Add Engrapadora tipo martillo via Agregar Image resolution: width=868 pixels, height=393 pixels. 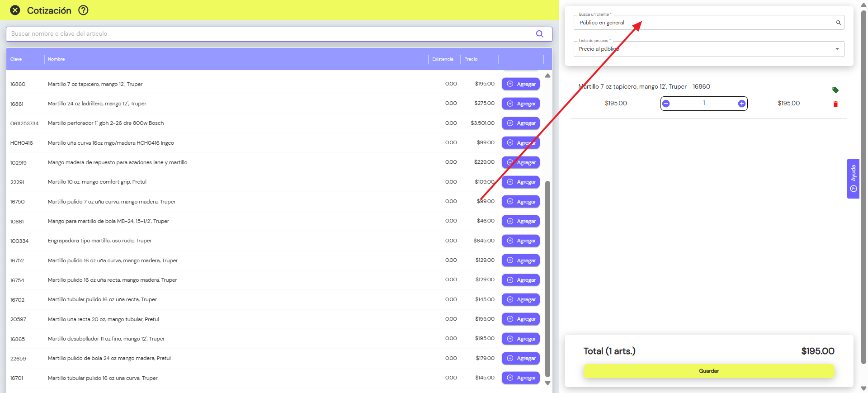coord(521,241)
